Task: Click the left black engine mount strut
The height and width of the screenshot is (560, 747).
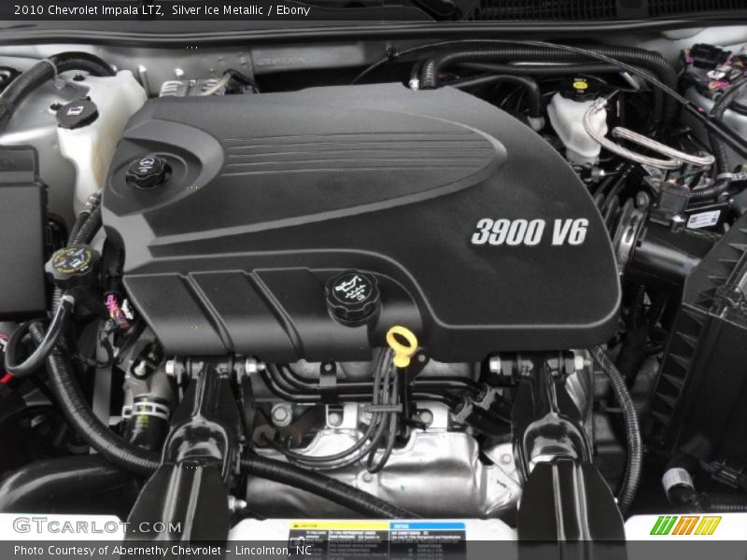Action: [191, 448]
